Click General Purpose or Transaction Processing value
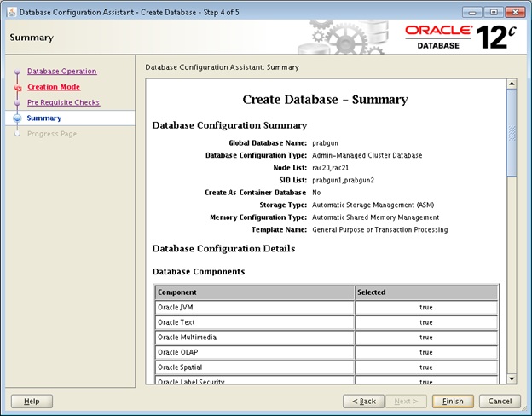The height and width of the screenshot is (416, 532). pyautogui.click(x=380, y=229)
